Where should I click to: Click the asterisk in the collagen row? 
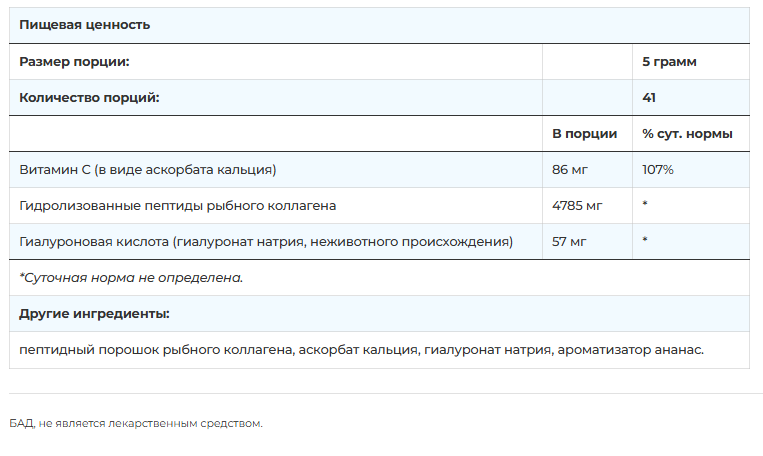pyautogui.click(x=646, y=206)
